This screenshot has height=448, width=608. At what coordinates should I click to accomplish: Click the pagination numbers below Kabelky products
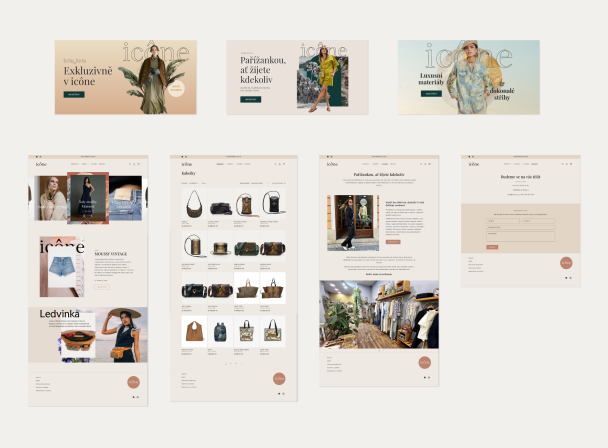(x=233, y=363)
